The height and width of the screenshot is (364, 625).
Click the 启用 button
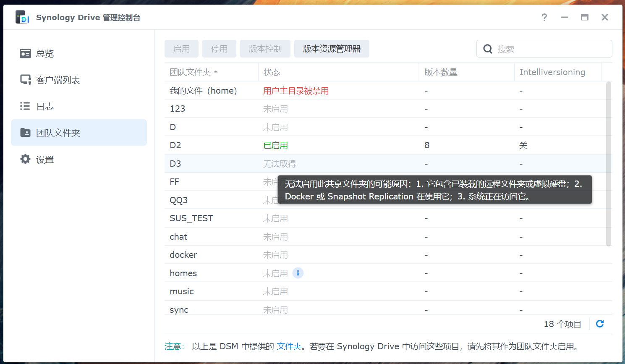pyautogui.click(x=181, y=49)
